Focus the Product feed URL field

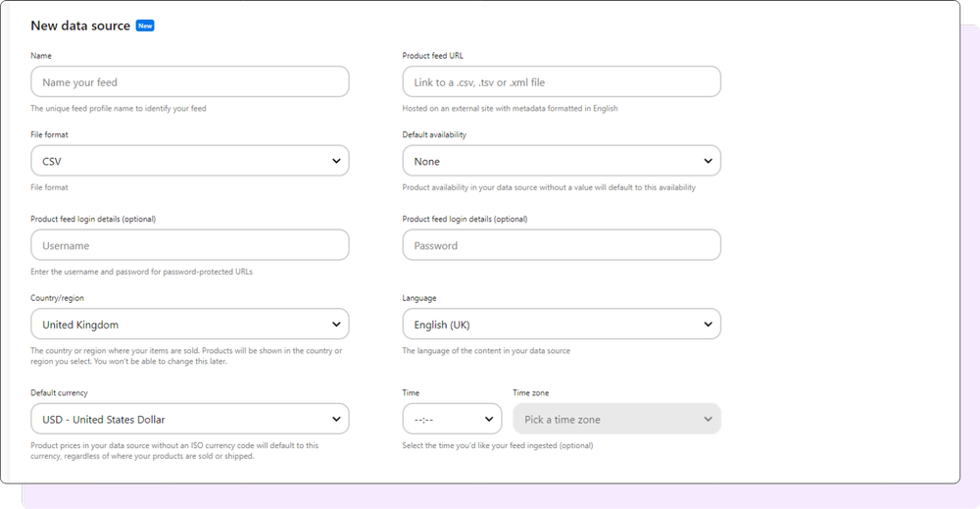(x=562, y=82)
